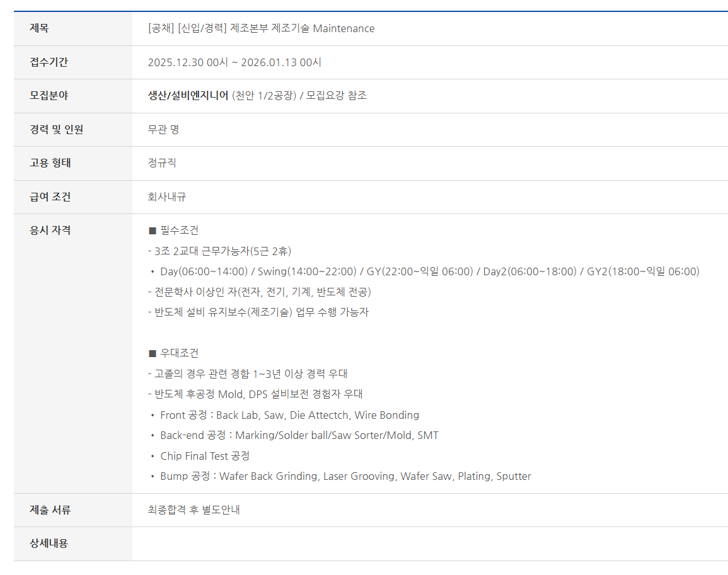The image size is (728, 575).
Task: Click the bold 생산/설비엔지니어 text
Action: pos(188,96)
